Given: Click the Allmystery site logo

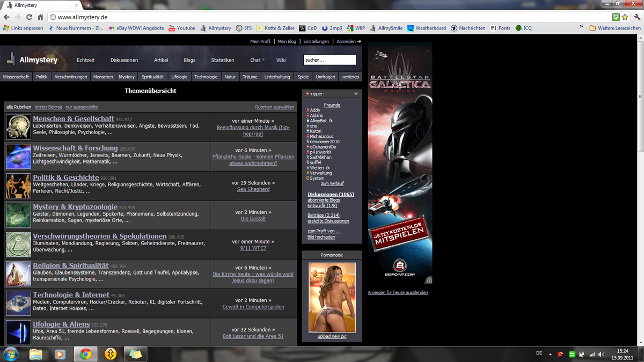Looking at the screenshot, I should click(x=32, y=60).
